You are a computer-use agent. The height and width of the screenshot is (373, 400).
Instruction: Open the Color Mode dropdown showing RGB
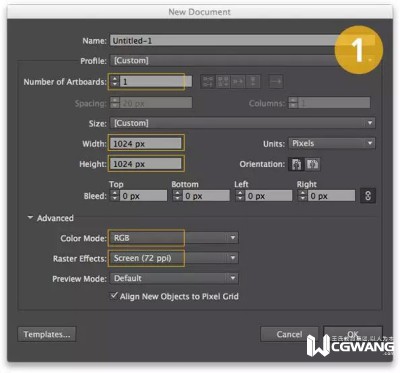point(174,238)
